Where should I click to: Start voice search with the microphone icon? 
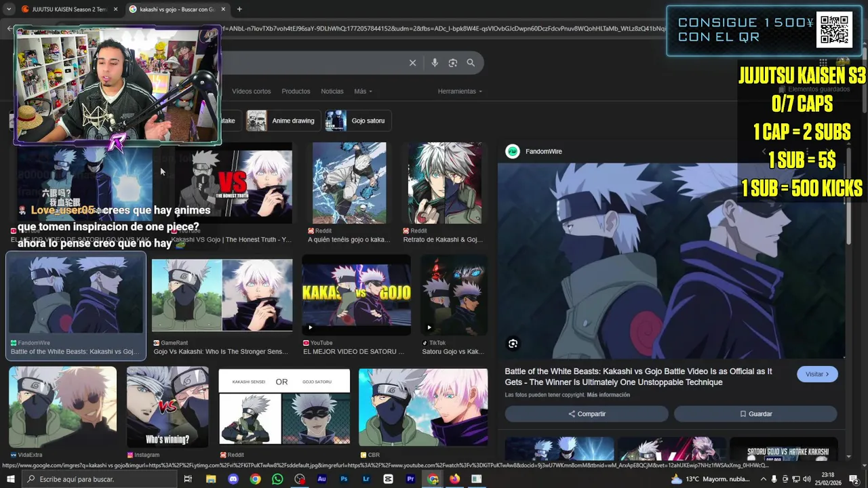tap(435, 63)
